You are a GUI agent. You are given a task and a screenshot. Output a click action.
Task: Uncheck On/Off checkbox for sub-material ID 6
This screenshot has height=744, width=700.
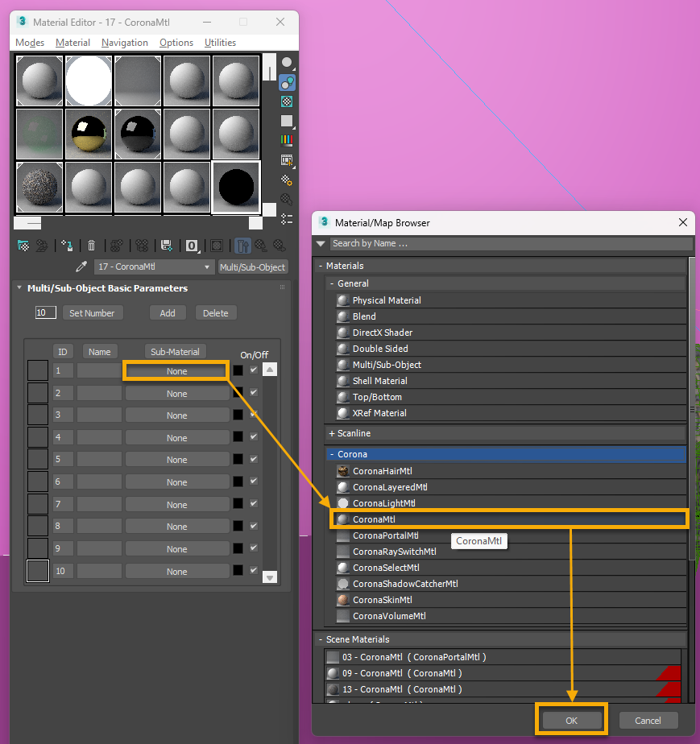click(x=254, y=482)
